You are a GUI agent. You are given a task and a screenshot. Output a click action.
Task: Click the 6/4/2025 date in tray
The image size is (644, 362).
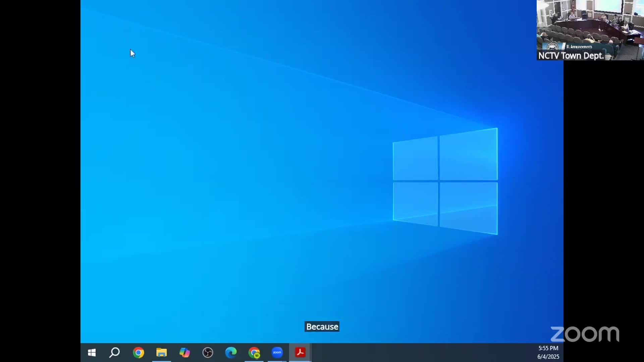click(548, 357)
